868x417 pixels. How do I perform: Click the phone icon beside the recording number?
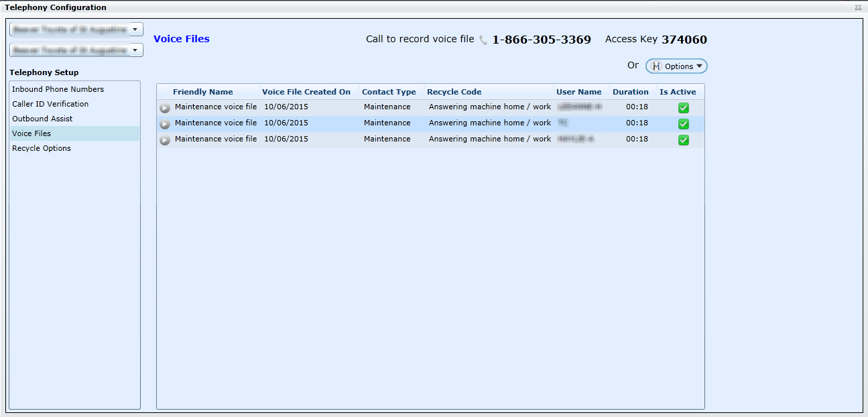pyautogui.click(x=483, y=40)
